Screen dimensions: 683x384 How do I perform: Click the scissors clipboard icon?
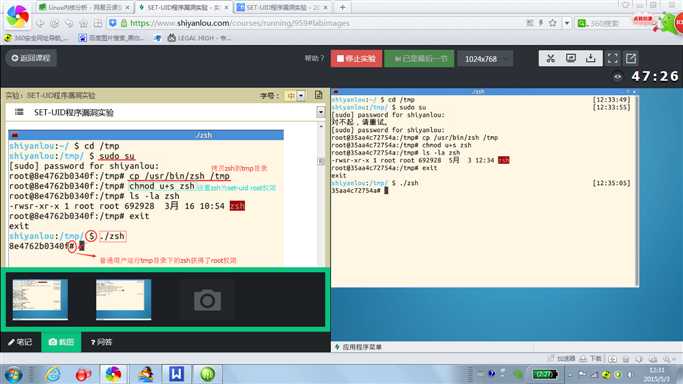[551, 58]
